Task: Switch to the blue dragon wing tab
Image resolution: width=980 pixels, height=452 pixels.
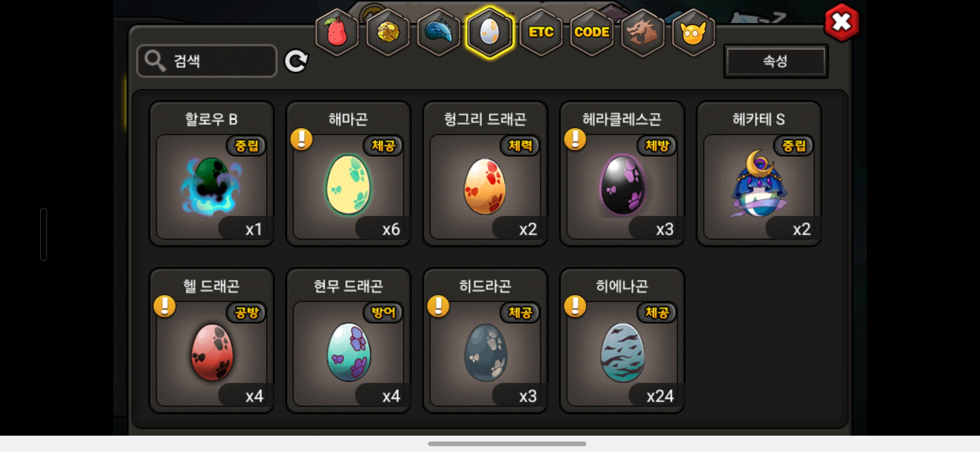Action: [439, 32]
